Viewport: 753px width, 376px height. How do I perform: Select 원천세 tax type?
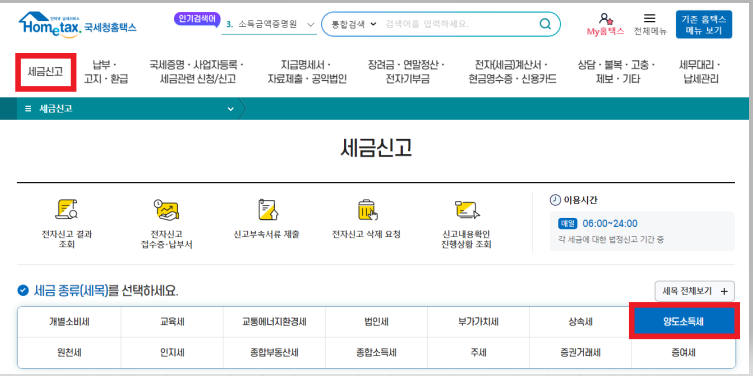coord(69,353)
